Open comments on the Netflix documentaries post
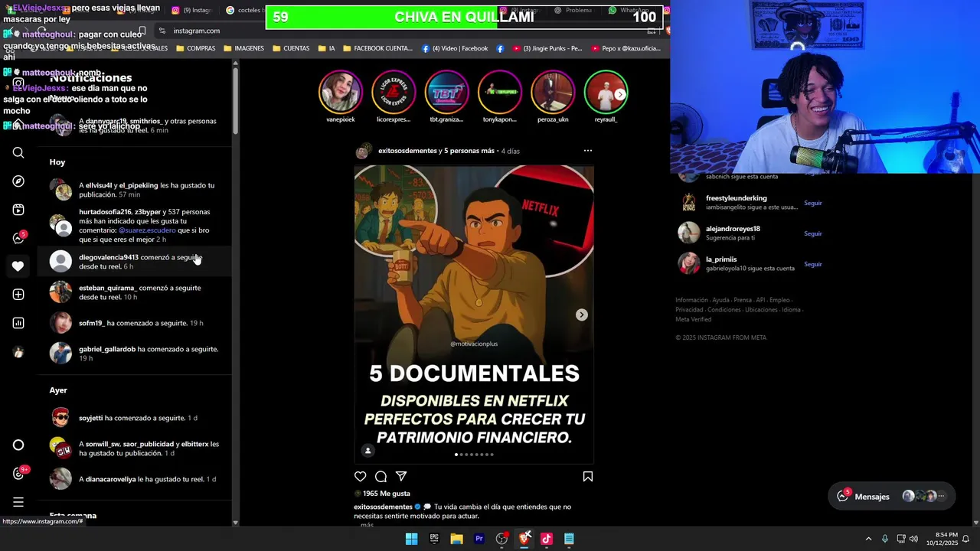Screen dimensions: 980x551 [381, 477]
